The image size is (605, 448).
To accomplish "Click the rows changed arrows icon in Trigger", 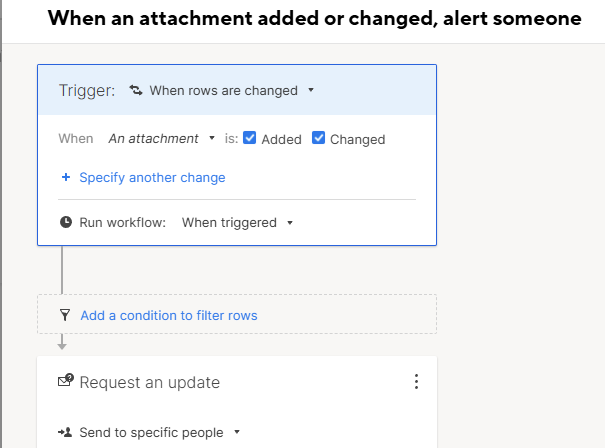I will pos(136,90).
